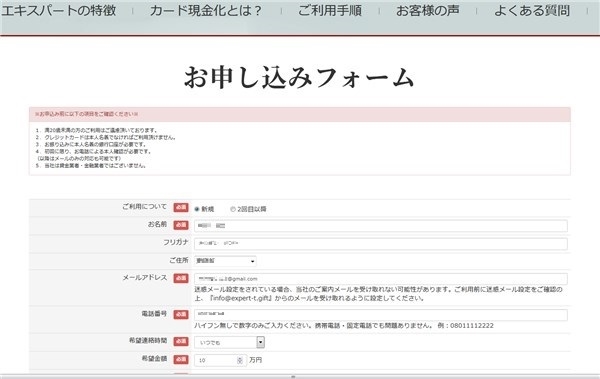The width and height of the screenshot is (600, 379).
Task: Click the フリガナ label
Action: tap(176, 242)
